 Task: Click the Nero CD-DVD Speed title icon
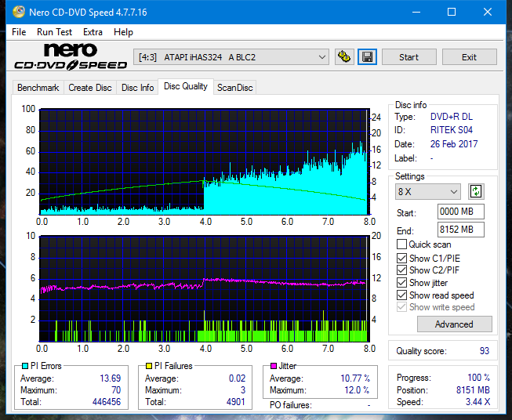(19, 12)
